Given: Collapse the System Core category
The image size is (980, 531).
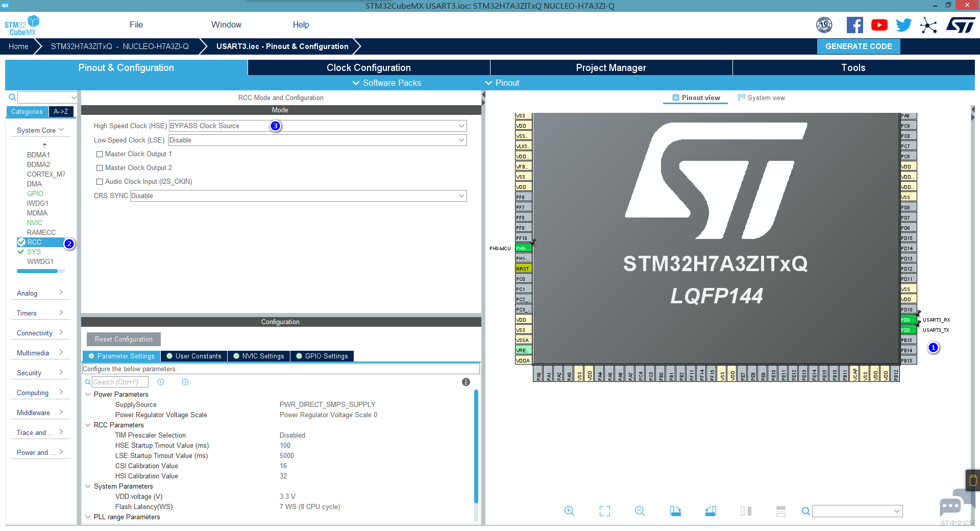Looking at the screenshot, I should (x=40, y=130).
